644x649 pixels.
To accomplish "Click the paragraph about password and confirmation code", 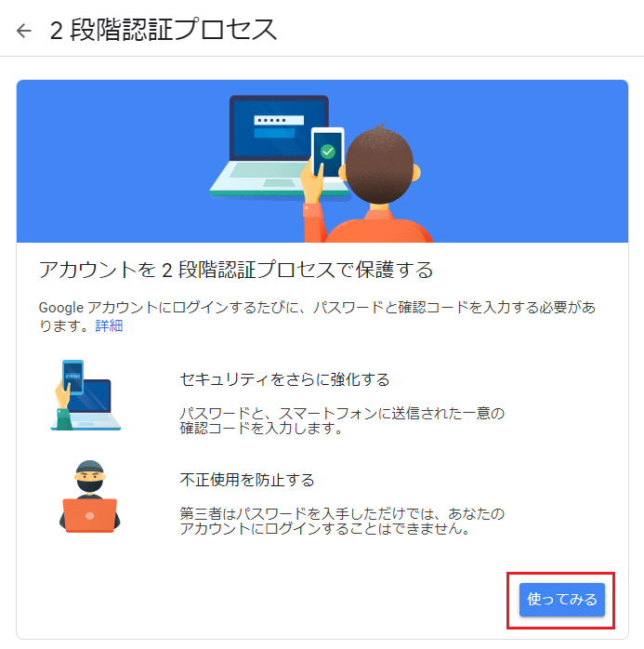I will [x=317, y=316].
